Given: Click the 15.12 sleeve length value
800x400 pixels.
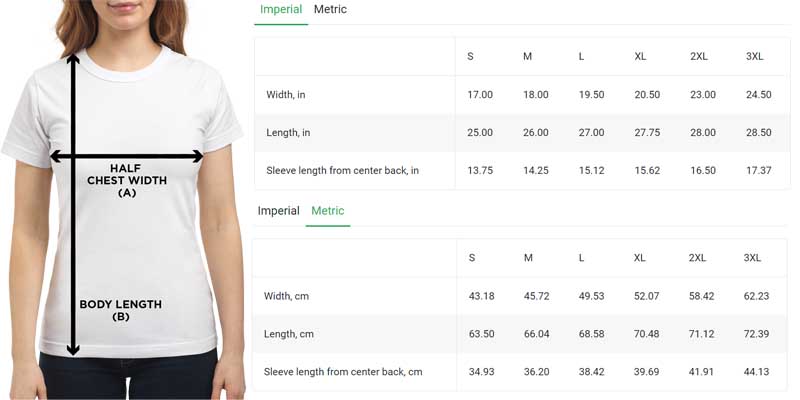Looking at the screenshot, I should [x=591, y=170].
